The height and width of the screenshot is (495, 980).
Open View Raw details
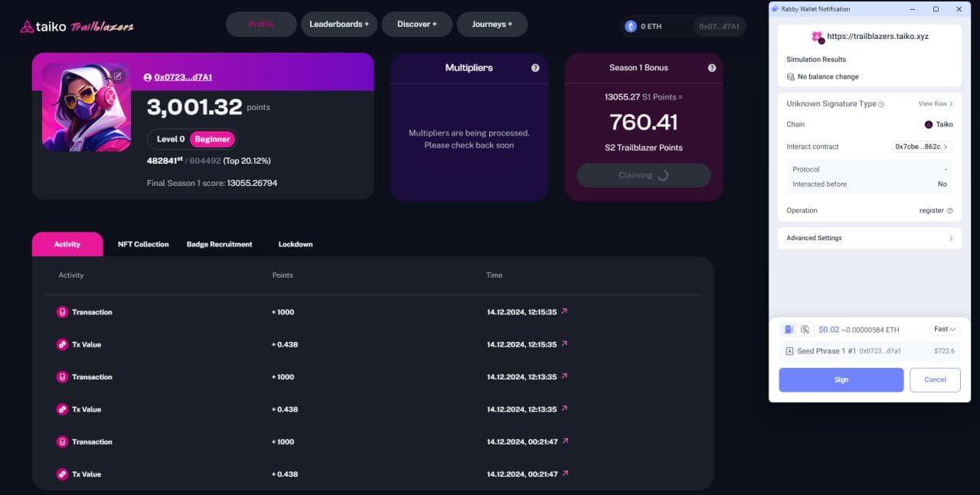click(x=936, y=104)
